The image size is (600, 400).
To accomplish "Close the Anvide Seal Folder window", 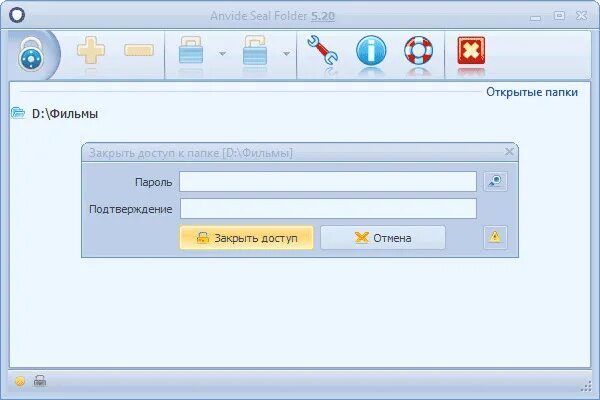I will point(582,16).
